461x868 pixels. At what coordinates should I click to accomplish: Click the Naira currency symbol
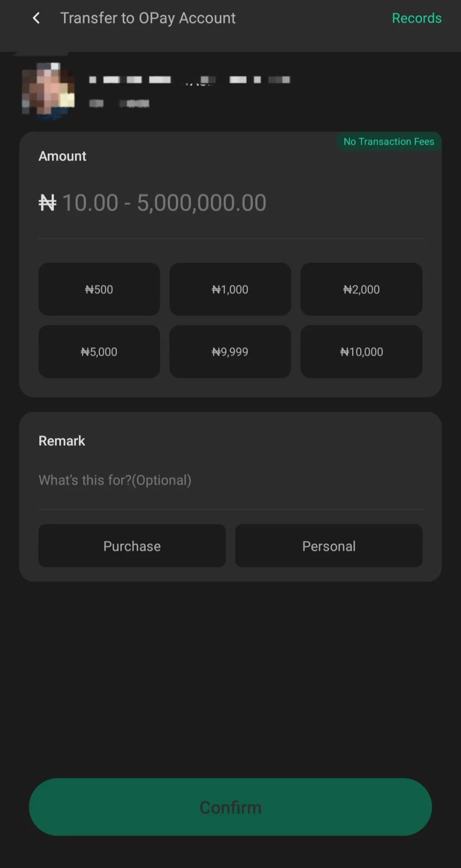click(47, 203)
